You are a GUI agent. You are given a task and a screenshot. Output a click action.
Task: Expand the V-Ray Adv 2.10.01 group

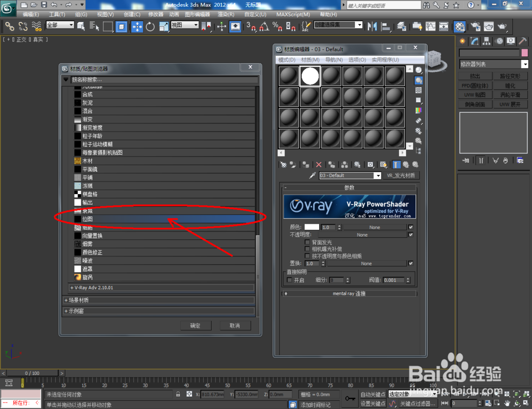click(161, 288)
